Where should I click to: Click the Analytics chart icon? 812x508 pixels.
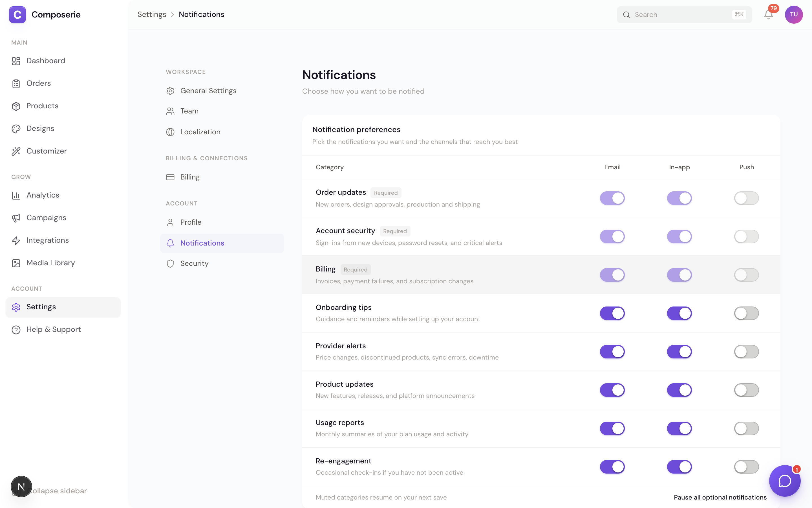coord(16,195)
